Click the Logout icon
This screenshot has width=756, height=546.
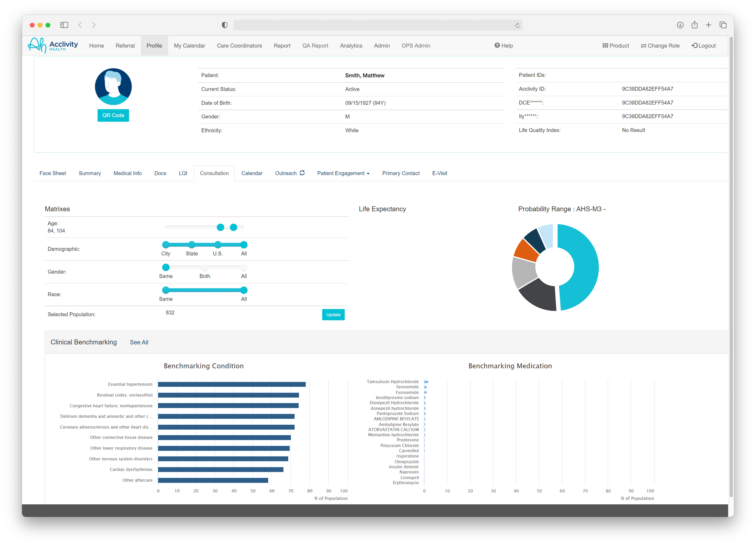pyautogui.click(x=694, y=45)
